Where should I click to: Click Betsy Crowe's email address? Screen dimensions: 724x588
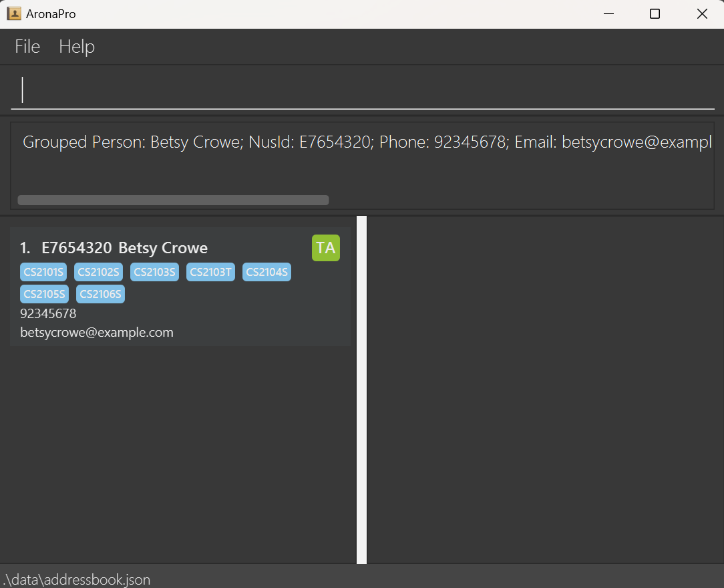point(96,332)
